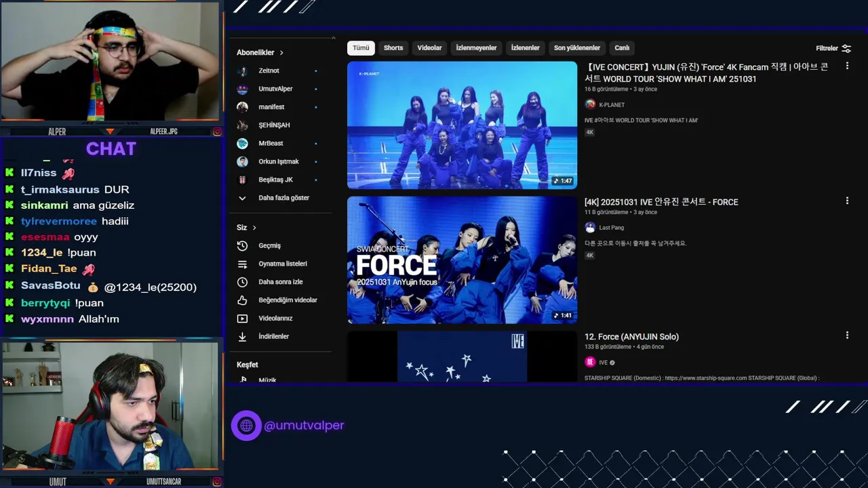The height and width of the screenshot is (488, 868).
Task: Click the İndirilenler download icon
Action: (242, 336)
